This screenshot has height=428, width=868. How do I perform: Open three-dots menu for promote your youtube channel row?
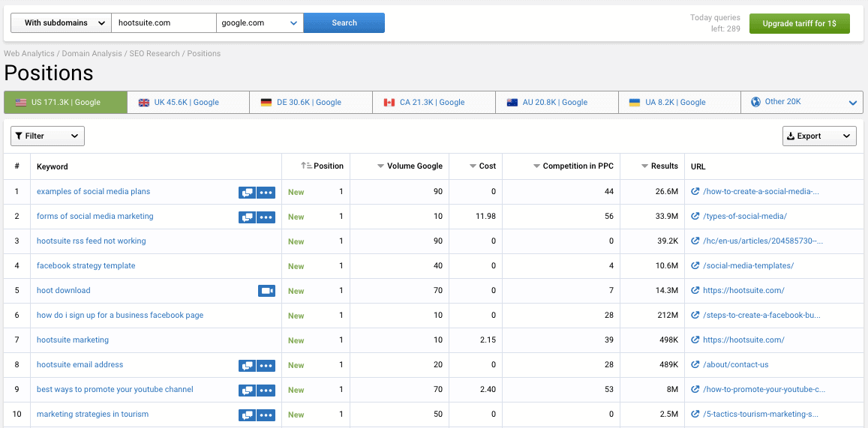point(266,390)
